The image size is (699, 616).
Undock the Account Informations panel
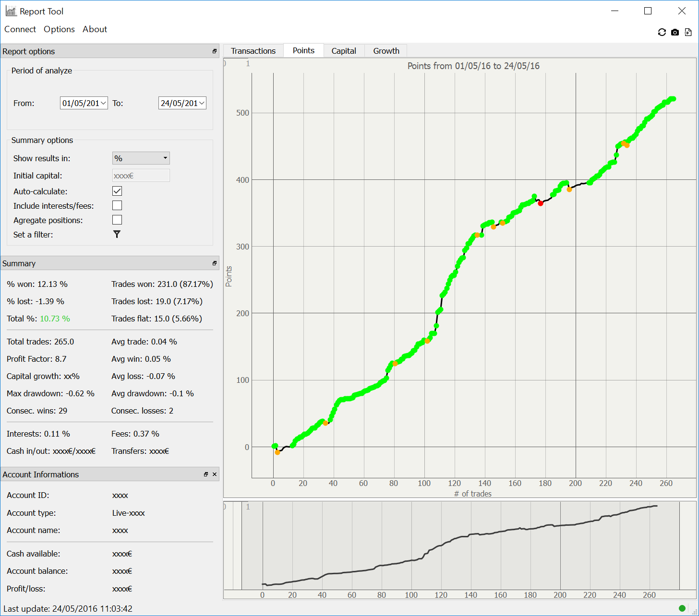[x=206, y=474]
